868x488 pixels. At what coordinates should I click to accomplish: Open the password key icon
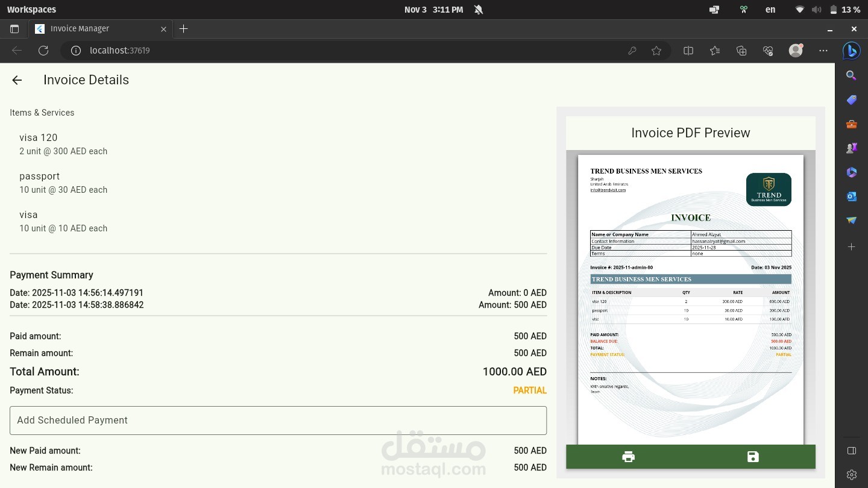632,51
